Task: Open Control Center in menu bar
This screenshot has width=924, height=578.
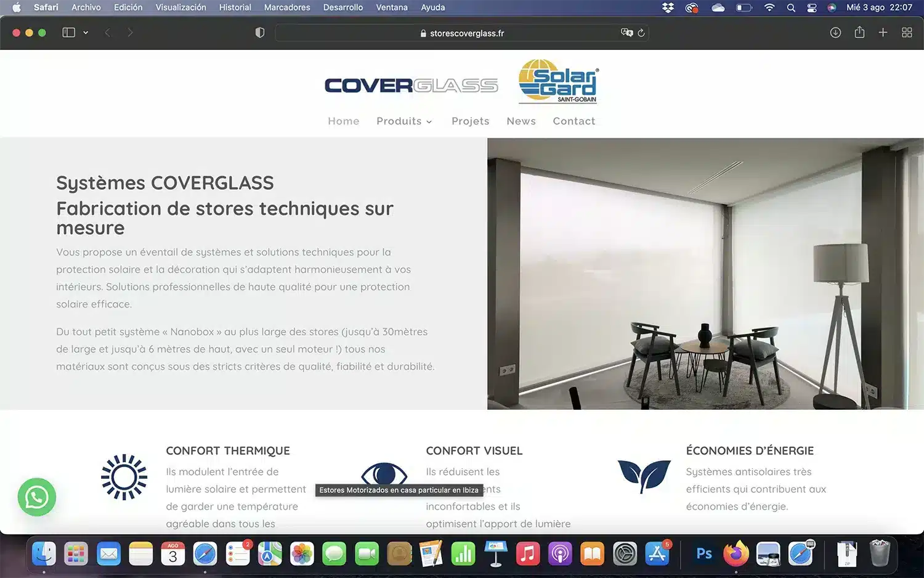Action: (812, 7)
